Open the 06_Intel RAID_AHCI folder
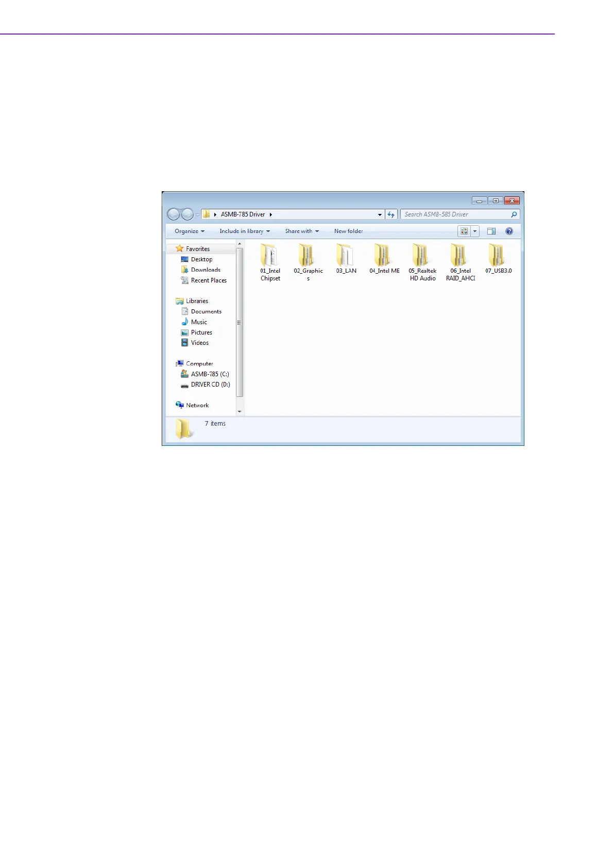Screen dimensions: 613x868 point(461,262)
